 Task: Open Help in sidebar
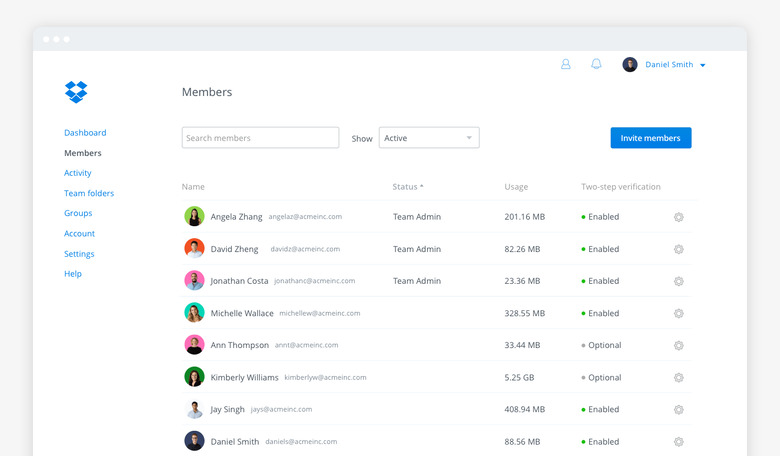tap(73, 274)
